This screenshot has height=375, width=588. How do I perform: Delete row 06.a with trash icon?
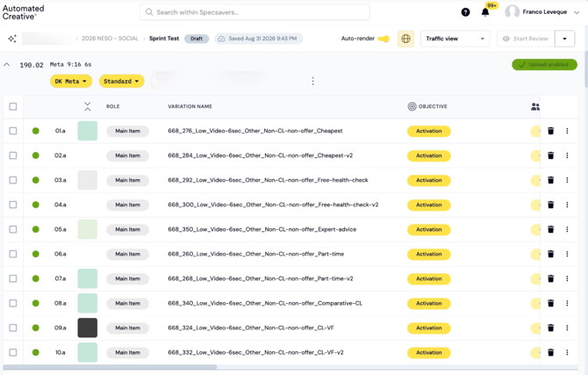point(550,254)
